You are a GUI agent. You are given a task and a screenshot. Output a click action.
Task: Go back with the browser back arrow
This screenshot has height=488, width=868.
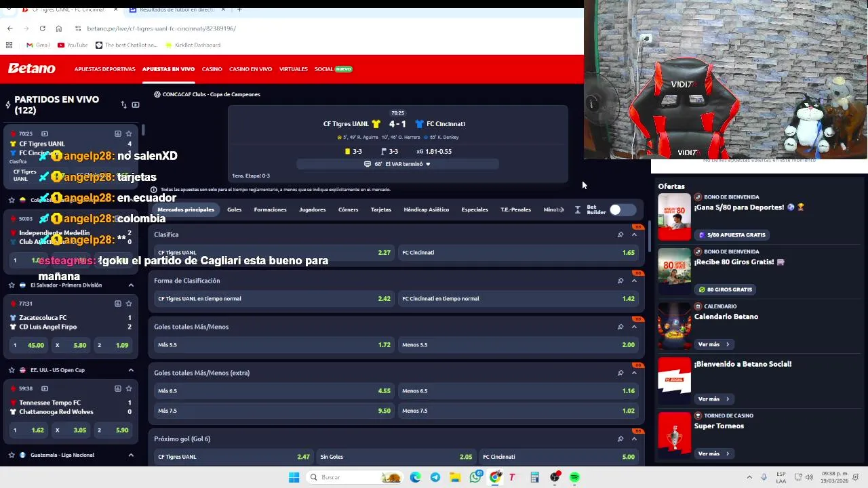[x=9, y=28]
